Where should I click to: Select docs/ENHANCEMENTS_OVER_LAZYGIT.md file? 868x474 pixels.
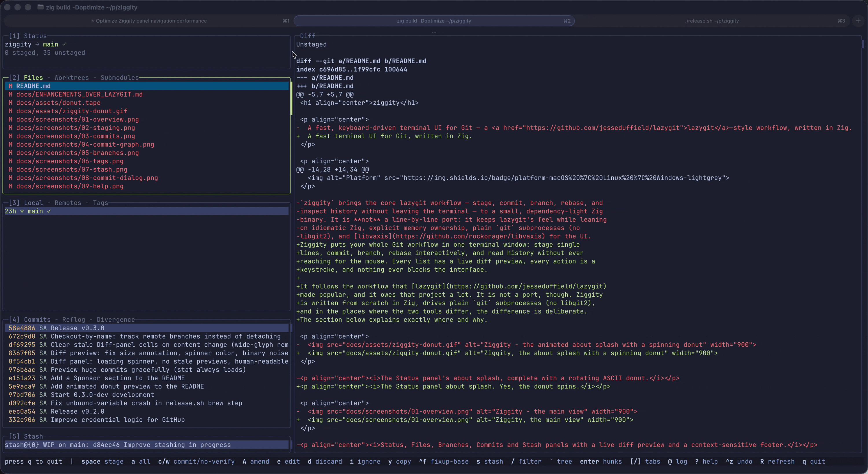[x=147, y=94]
